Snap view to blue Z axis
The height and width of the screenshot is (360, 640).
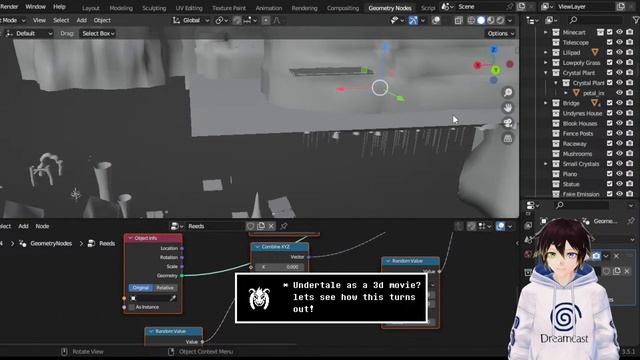pyautogui.click(x=494, y=50)
